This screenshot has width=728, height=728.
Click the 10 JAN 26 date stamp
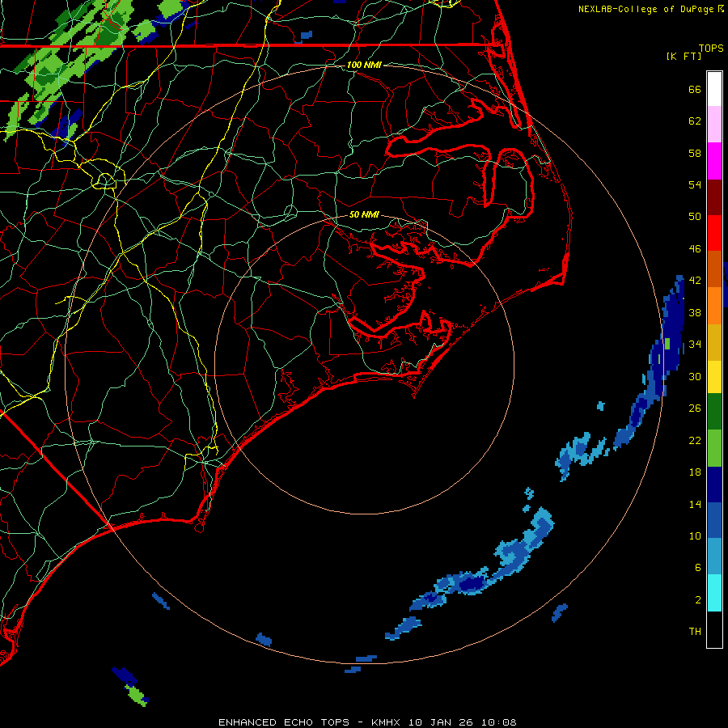[442, 722]
